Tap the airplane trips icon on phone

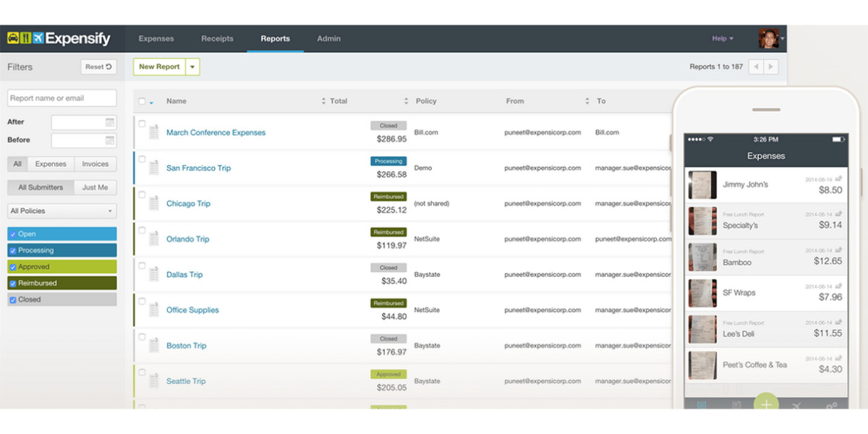(798, 406)
